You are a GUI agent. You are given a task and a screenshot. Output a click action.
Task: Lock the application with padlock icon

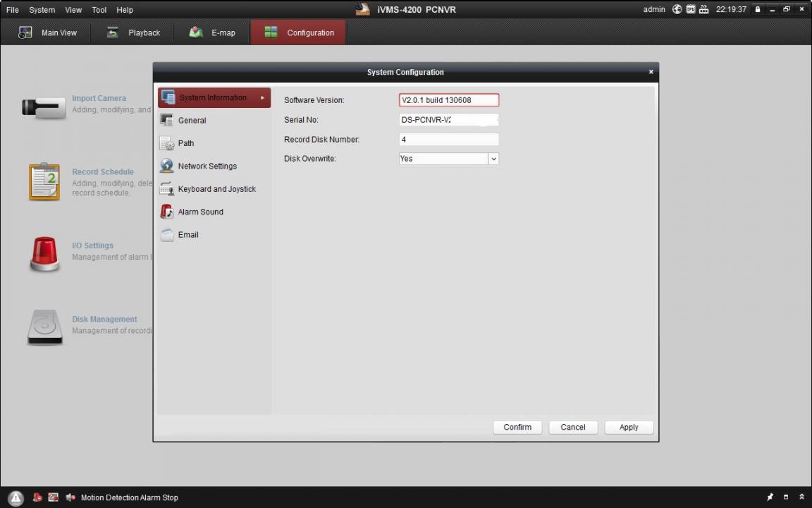(x=758, y=9)
